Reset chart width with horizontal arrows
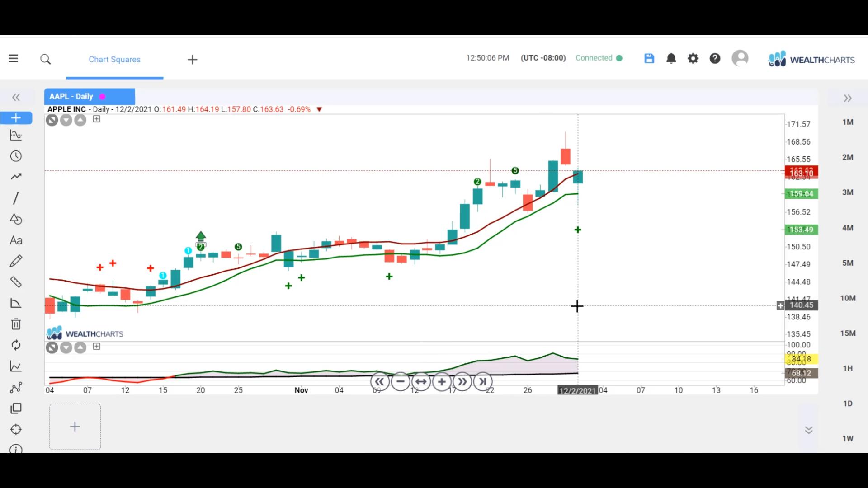This screenshot has width=868, height=488. [x=421, y=382]
